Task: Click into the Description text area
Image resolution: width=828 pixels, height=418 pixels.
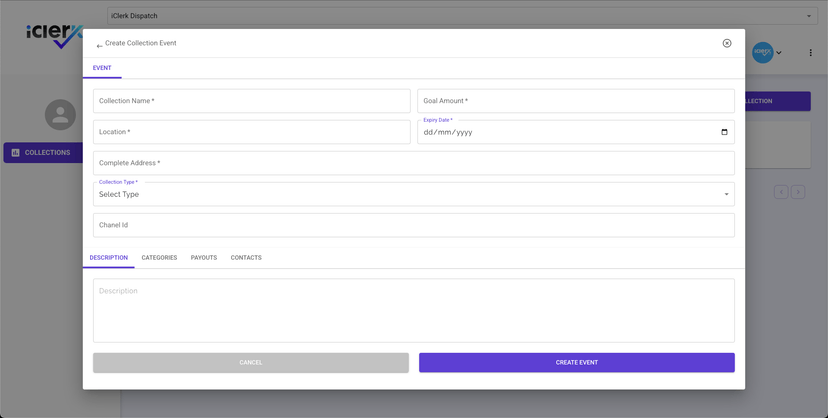Action: coord(413,310)
